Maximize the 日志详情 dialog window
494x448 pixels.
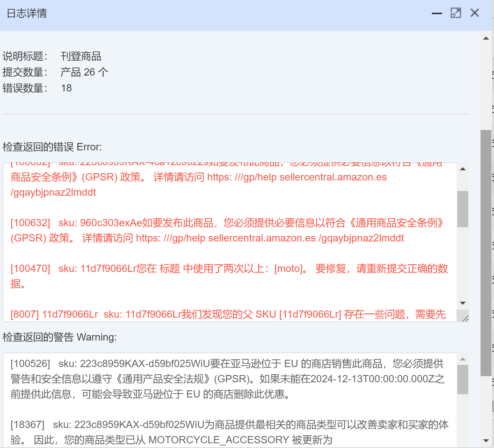click(455, 13)
